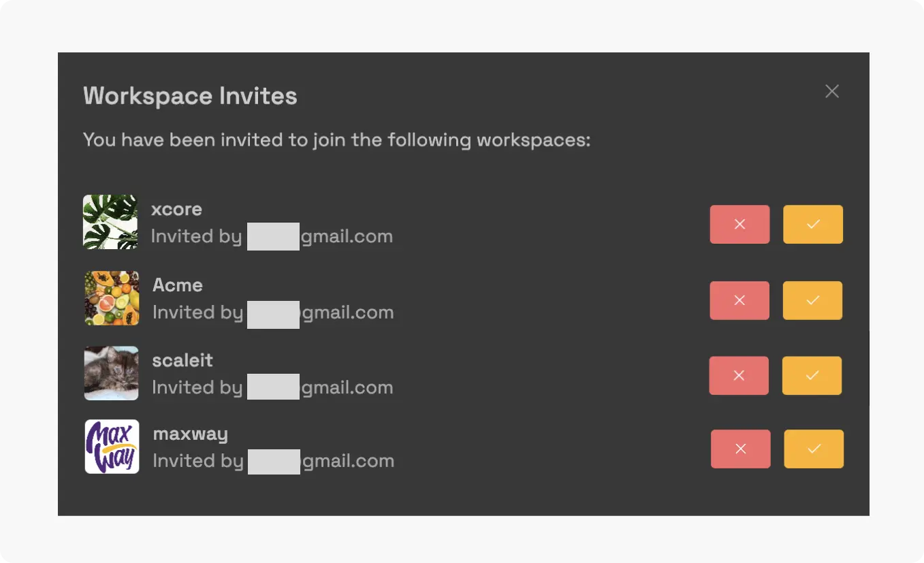Screen dimensions: 924x563
Task: Click the maxway workspace name
Action: 191,434
